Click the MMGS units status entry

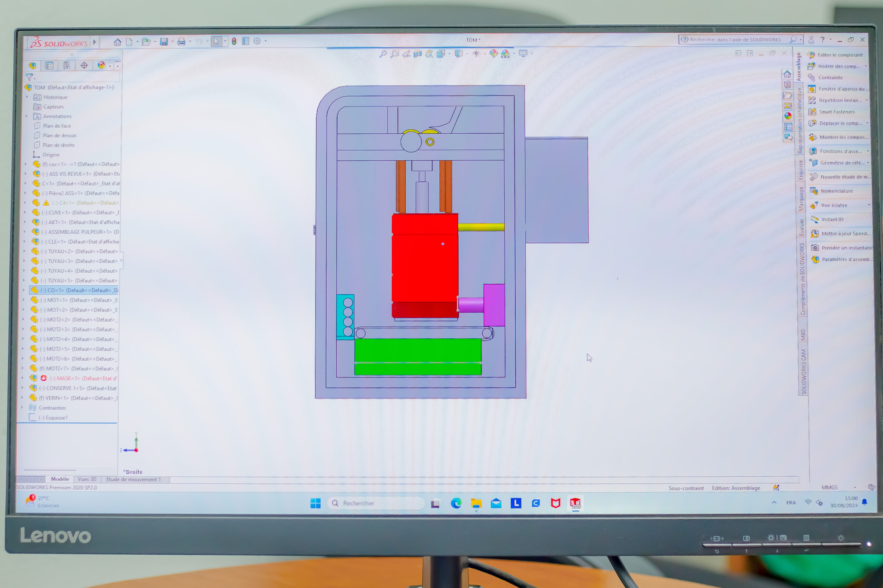pos(829,487)
